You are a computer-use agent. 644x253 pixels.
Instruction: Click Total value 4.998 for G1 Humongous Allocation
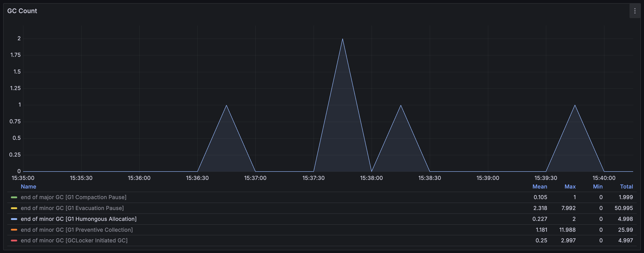pyautogui.click(x=625, y=219)
